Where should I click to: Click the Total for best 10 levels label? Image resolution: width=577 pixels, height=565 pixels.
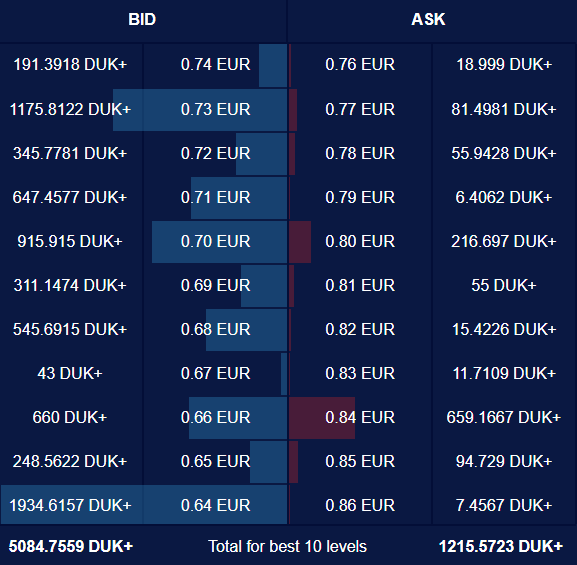(x=287, y=546)
